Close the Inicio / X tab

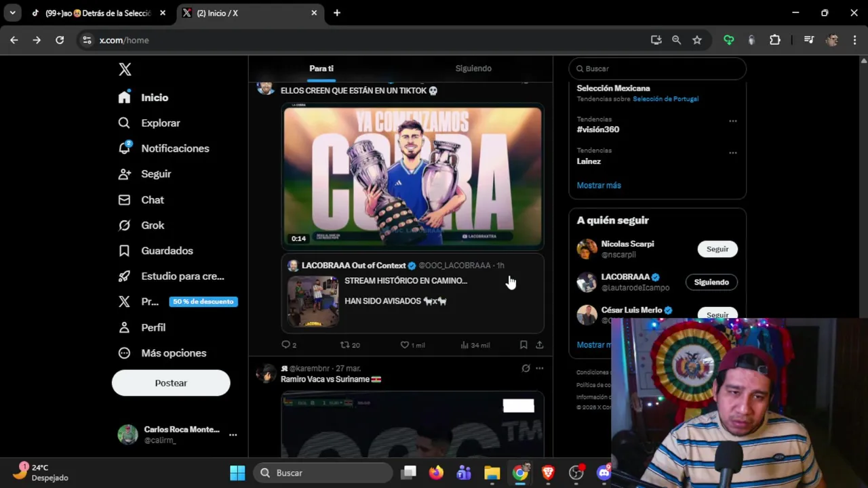(314, 13)
